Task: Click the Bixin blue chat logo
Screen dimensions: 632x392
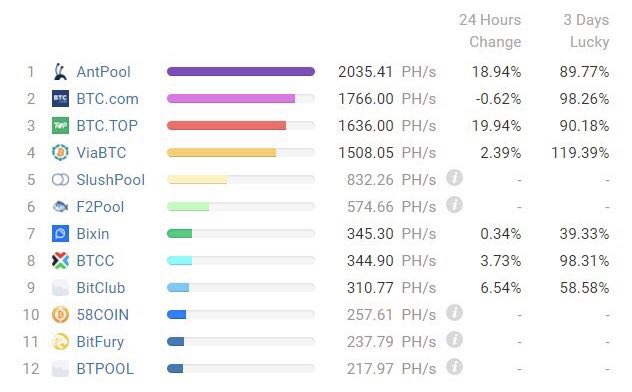Action: coord(60,234)
